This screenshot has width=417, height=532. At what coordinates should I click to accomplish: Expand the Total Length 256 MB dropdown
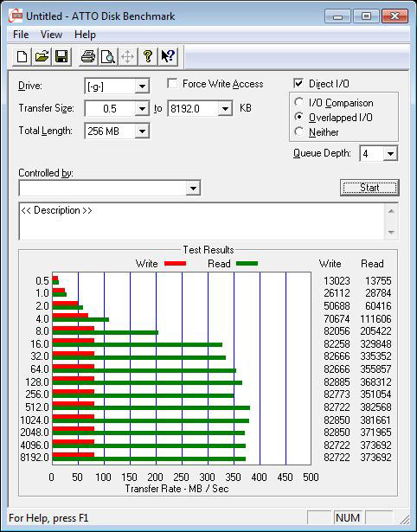[142, 131]
